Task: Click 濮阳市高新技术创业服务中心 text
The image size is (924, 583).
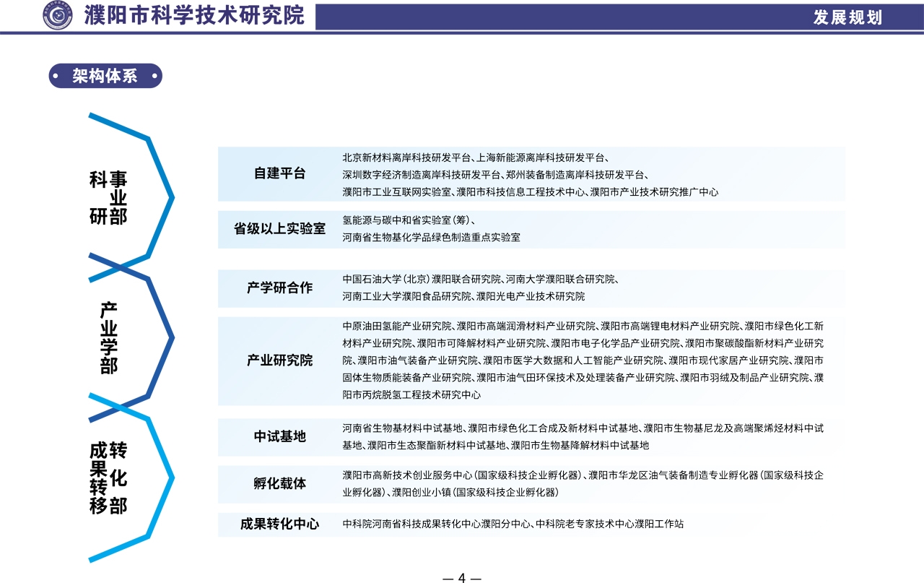Action: coord(407,475)
